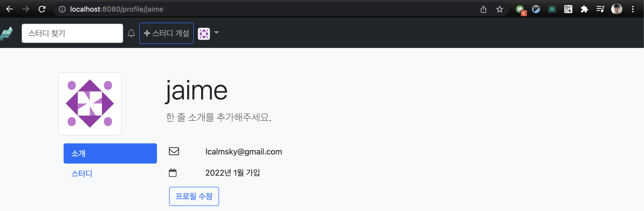Click the QR code extension icon
Image resolution: width=644 pixels, height=211 pixels.
(x=568, y=9)
